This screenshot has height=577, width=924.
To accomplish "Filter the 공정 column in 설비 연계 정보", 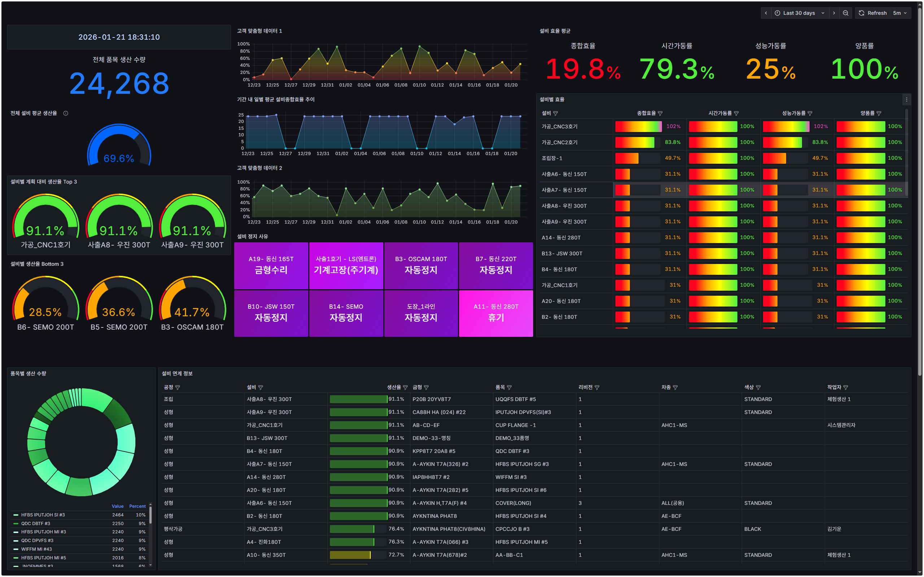I will 178,387.
